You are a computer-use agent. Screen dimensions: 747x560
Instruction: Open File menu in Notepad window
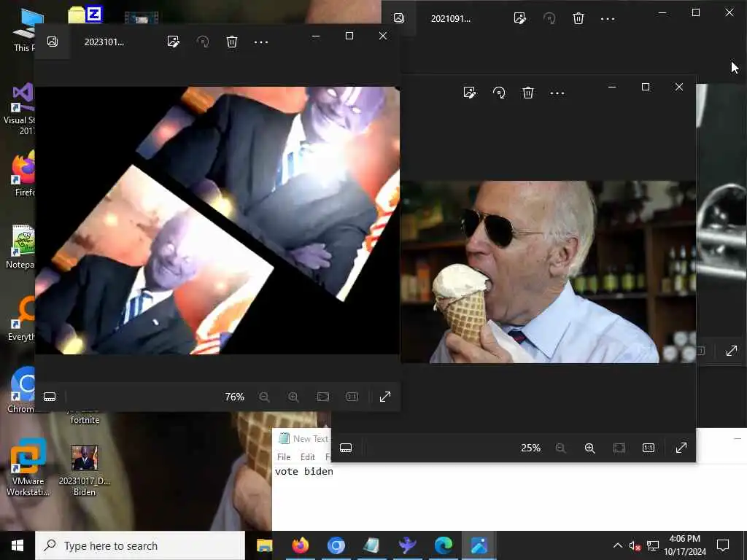284,457
